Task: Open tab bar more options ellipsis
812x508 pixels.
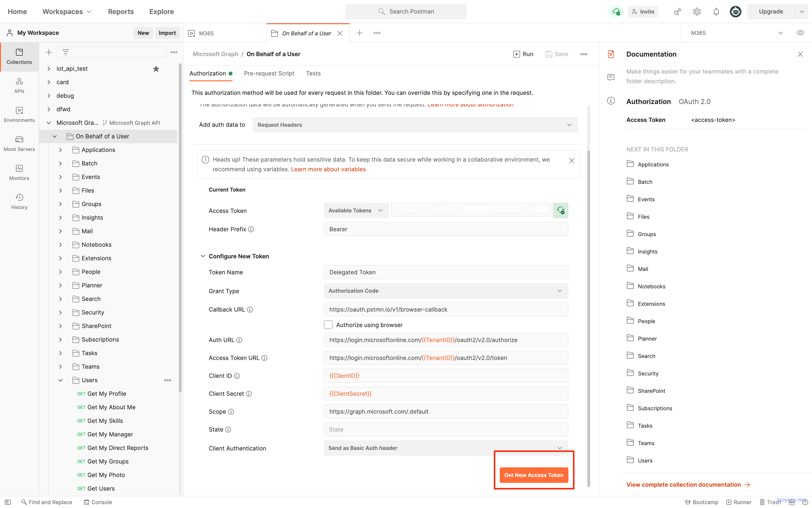Action: coord(377,33)
